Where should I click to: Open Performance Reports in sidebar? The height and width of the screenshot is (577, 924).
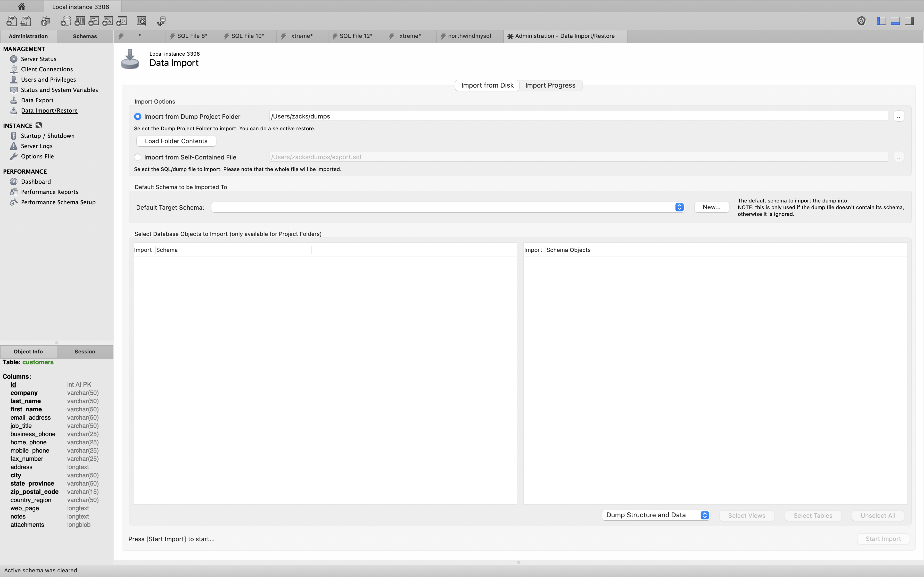click(x=50, y=192)
